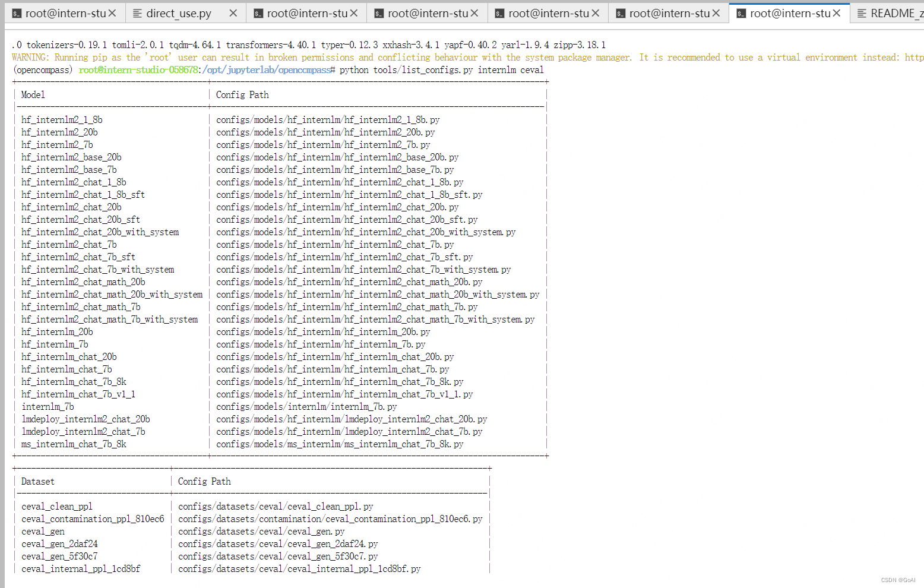Close the terminal tab left of direct_use.py
Viewport: 924px width, 588px height.
pos(112,13)
